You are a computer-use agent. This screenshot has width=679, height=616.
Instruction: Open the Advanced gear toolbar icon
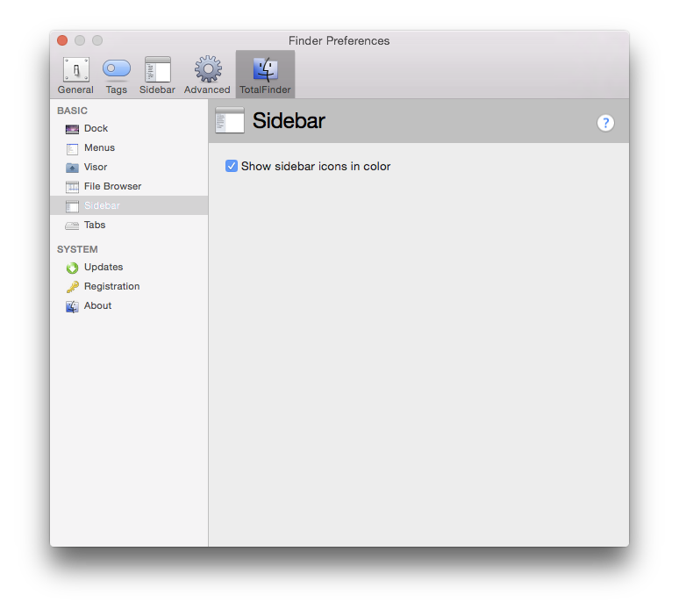pos(208,68)
